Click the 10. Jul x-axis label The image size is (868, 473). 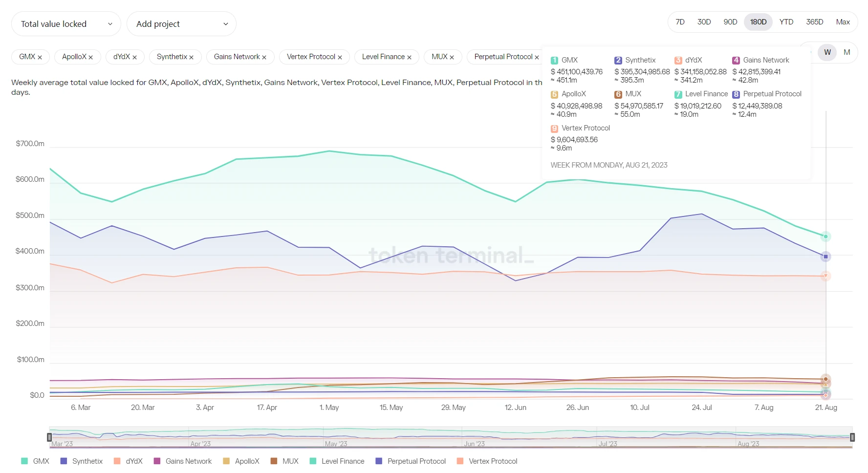640,408
